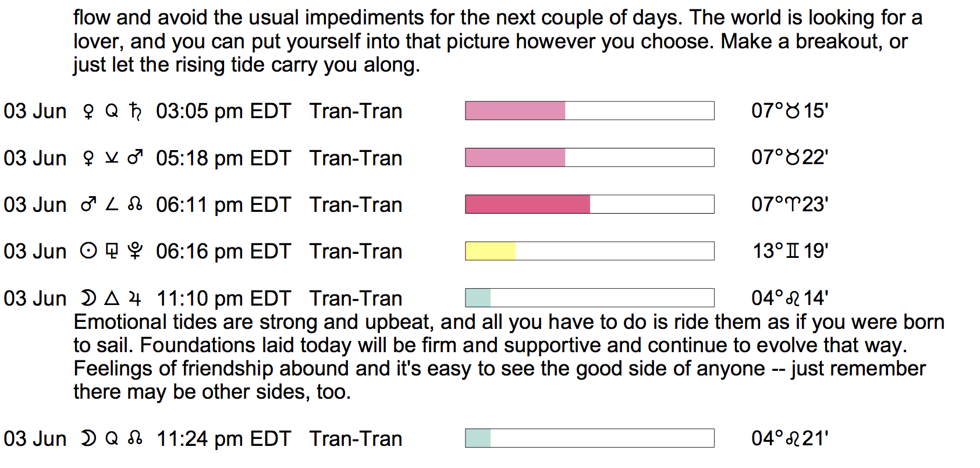
Task: Click the pink strength bar at 03:05 pm
Action: pyautogui.click(x=515, y=111)
